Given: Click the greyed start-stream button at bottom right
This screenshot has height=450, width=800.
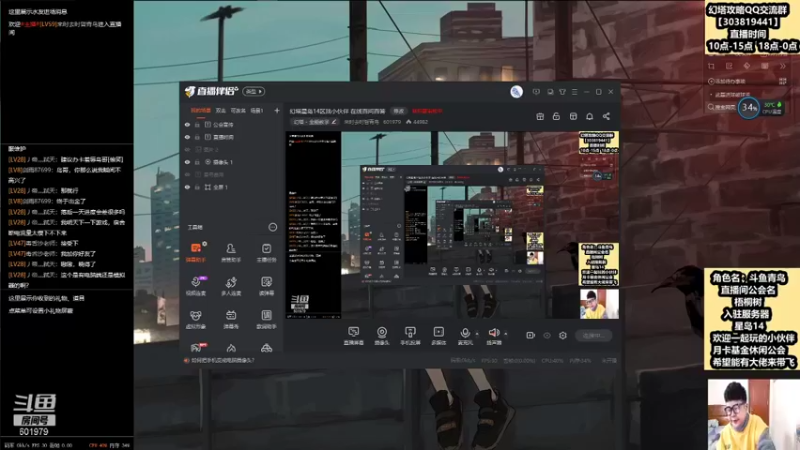Looking at the screenshot, I should [x=593, y=335].
